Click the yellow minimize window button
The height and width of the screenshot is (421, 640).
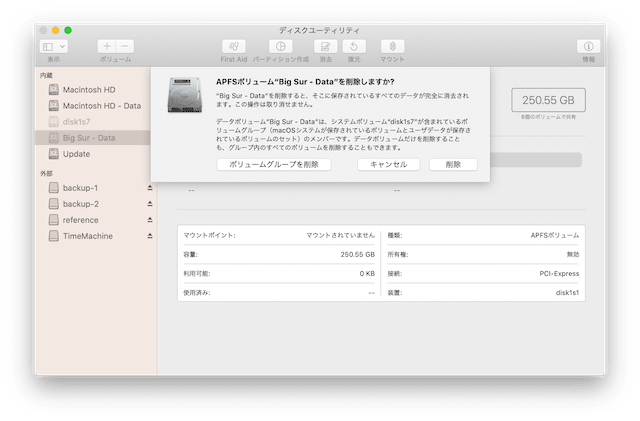[x=56, y=30]
